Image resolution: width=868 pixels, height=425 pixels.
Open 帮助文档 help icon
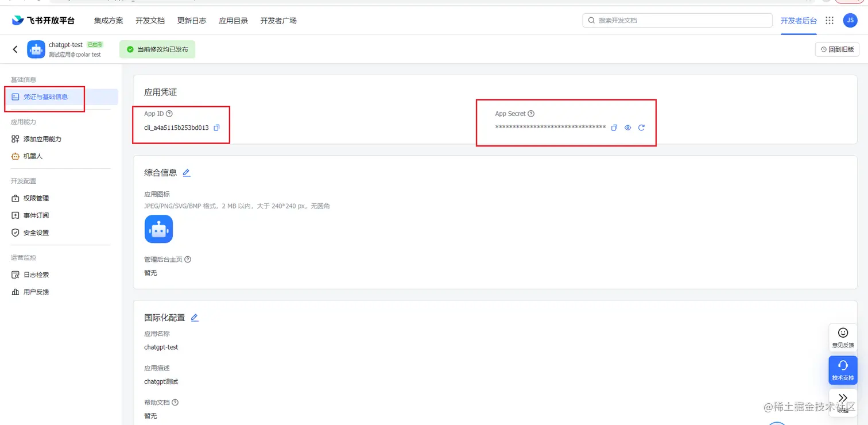pyautogui.click(x=175, y=402)
